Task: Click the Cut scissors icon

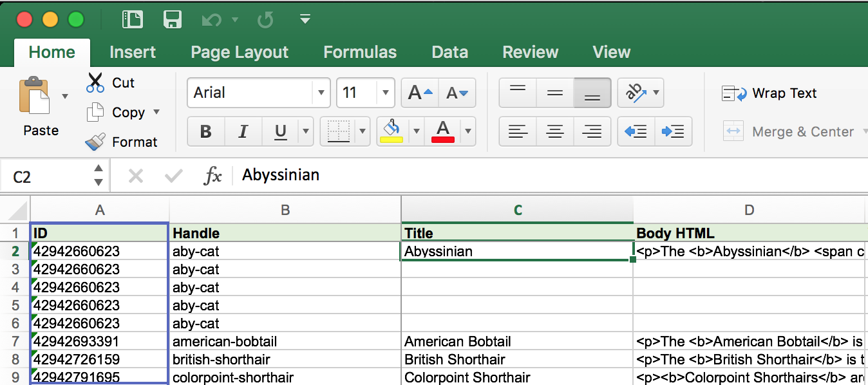Action: 95,82
